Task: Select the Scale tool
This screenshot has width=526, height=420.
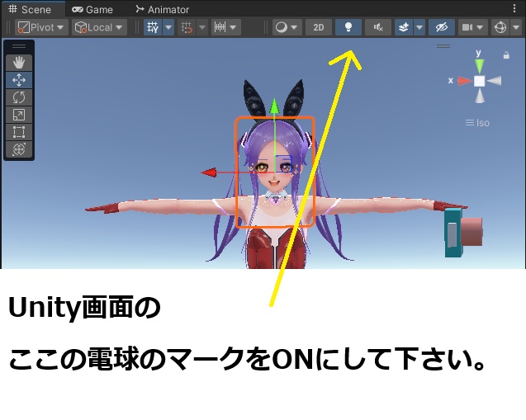Action: [x=19, y=115]
